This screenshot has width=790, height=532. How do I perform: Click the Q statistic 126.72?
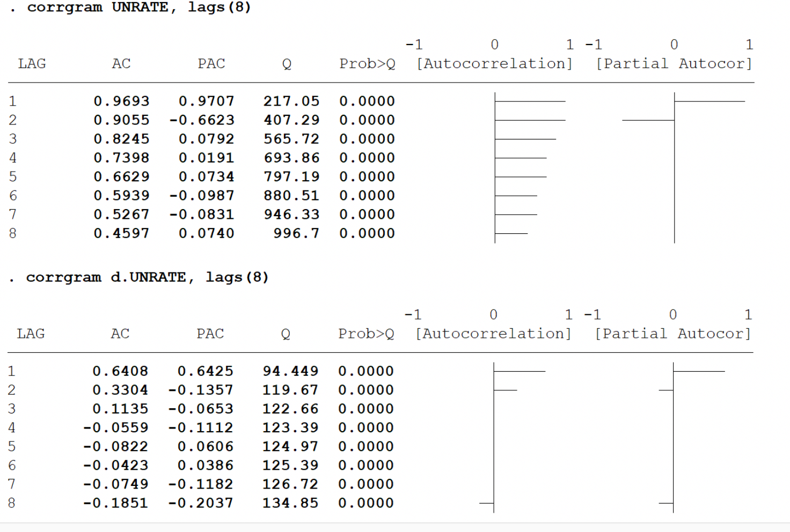click(x=290, y=484)
